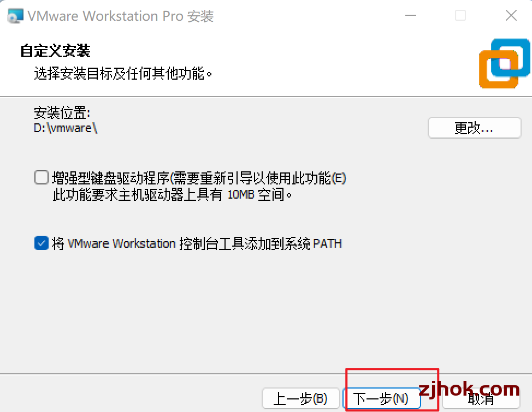The height and width of the screenshot is (412, 532).
Task: Enable the 增强型键盘驱动程序 checkbox
Action: 42,177
